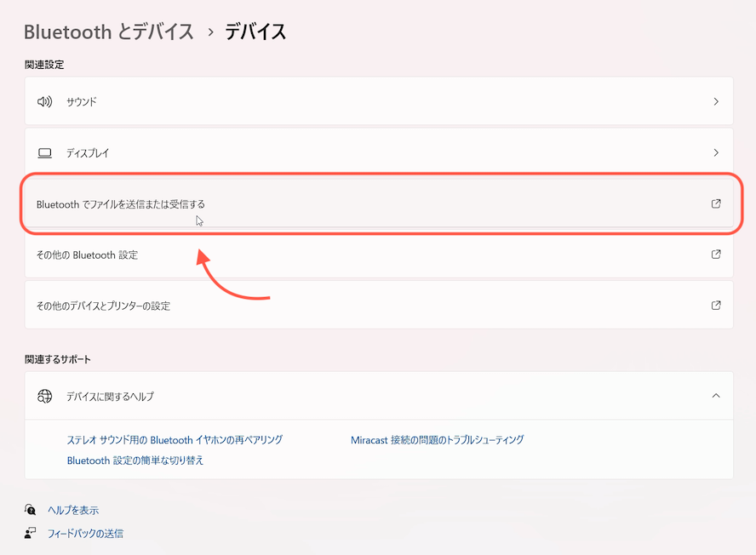Click the globe icon beside デバイスに関するヘルプ
756x555 pixels.
45,397
